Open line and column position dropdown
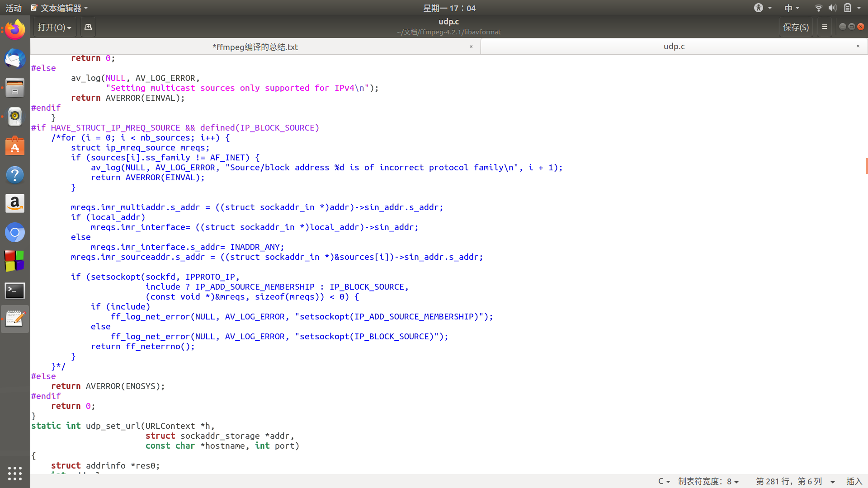Image resolution: width=868 pixels, height=488 pixels. [x=795, y=481]
